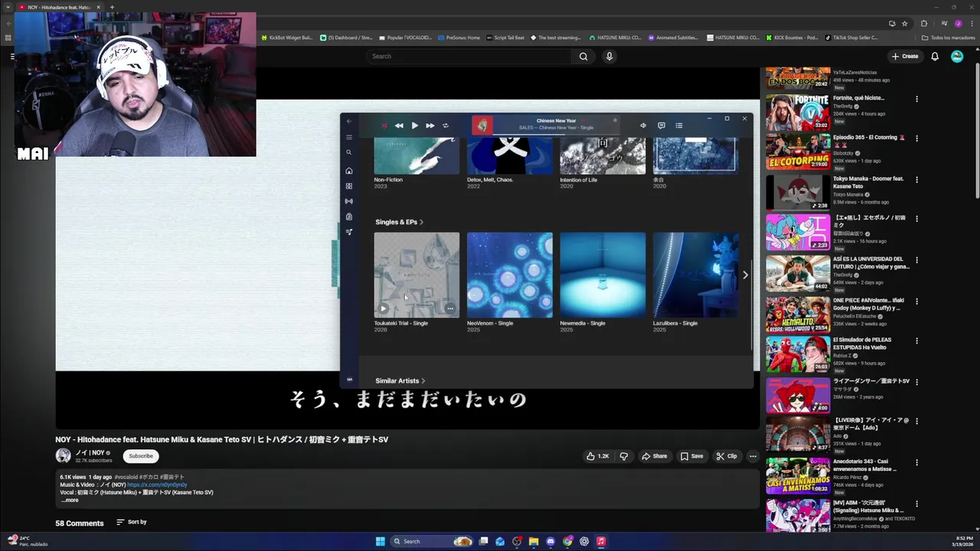
Task: Expand the Singles & EPs section
Action: pyautogui.click(x=399, y=222)
